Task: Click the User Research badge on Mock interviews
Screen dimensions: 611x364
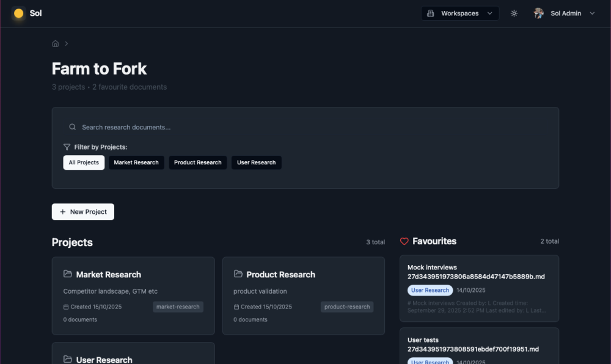Action: pyautogui.click(x=430, y=290)
